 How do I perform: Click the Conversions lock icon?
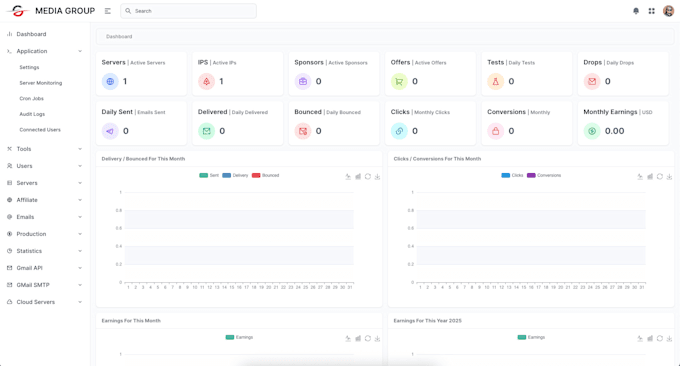tap(495, 131)
